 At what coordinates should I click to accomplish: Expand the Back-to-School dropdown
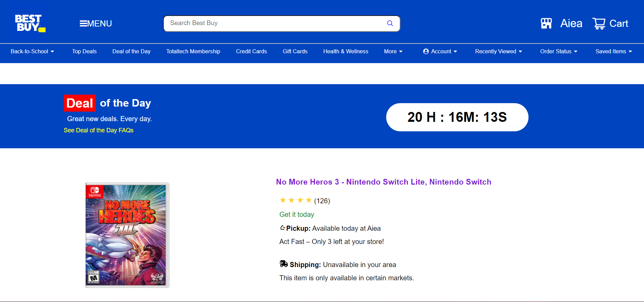[x=32, y=51]
